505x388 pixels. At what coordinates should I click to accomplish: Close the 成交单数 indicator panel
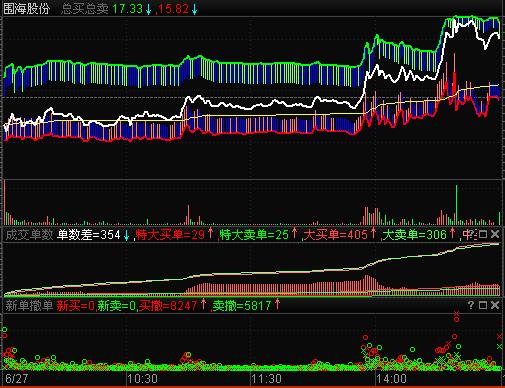point(495,234)
